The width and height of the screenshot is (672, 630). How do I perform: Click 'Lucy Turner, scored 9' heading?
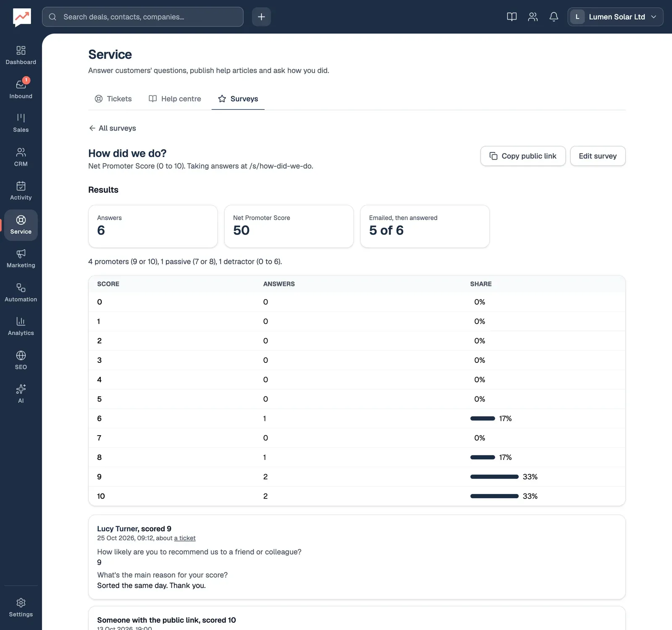click(134, 529)
